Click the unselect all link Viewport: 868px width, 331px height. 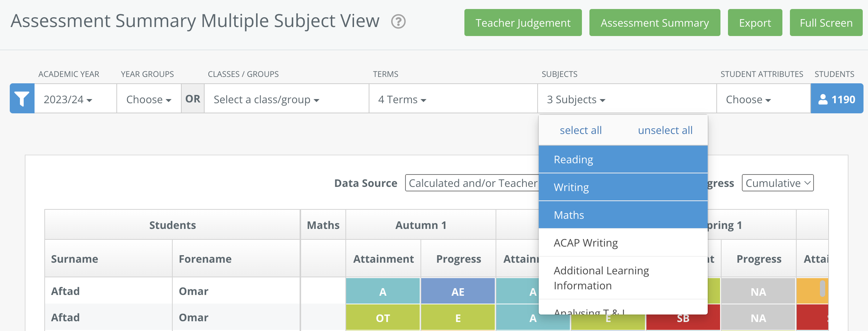(x=665, y=130)
